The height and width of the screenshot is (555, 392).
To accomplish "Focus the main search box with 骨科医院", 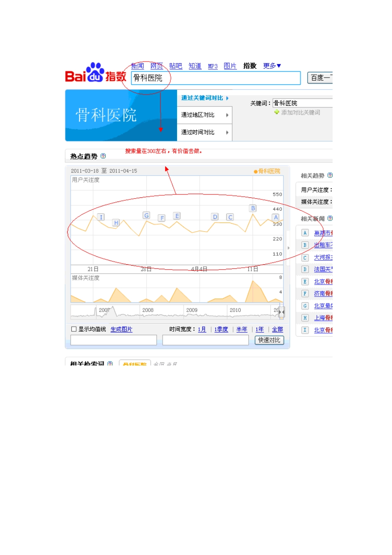I will click(216, 78).
